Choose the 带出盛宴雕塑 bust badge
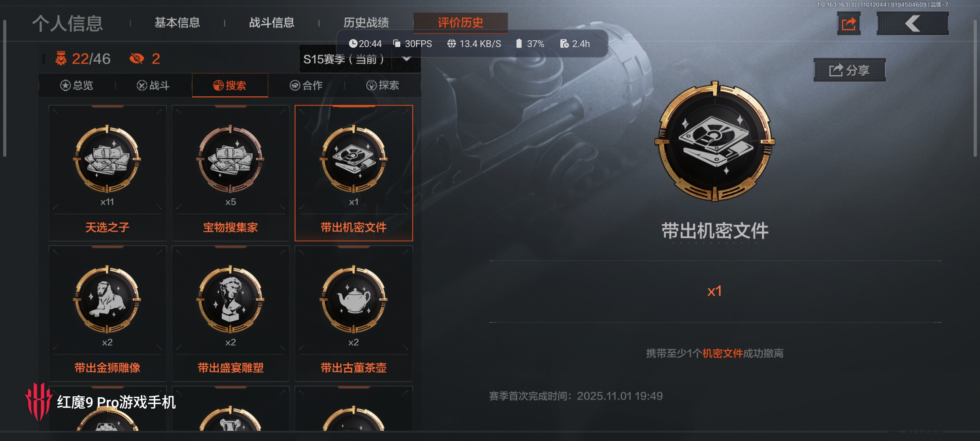Viewport: 980px width, 441px height. tap(230, 313)
